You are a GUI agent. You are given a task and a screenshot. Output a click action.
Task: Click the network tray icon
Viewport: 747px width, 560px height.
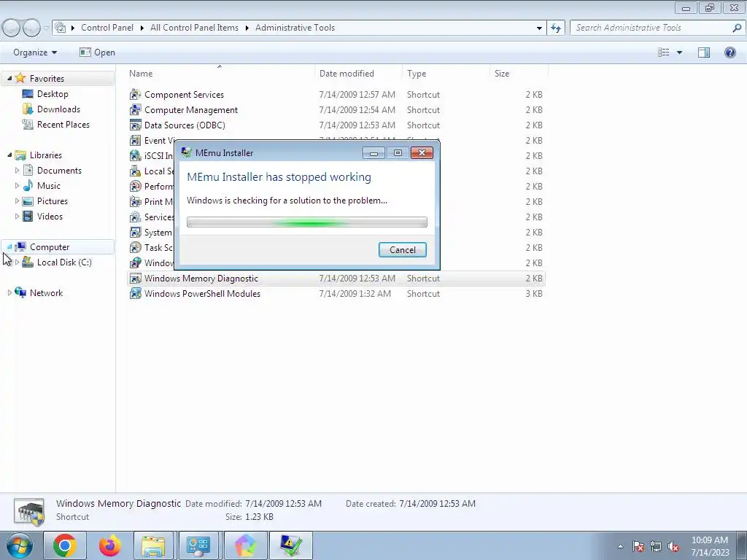(656, 546)
